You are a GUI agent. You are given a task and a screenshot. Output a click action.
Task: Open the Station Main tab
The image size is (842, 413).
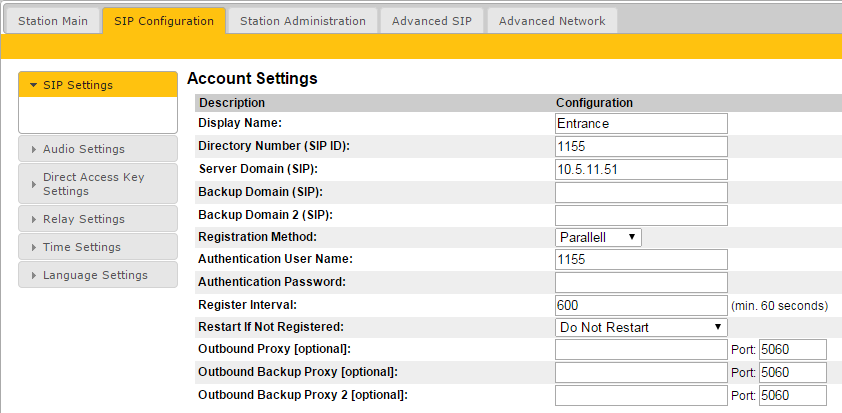click(x=53, y=20)
